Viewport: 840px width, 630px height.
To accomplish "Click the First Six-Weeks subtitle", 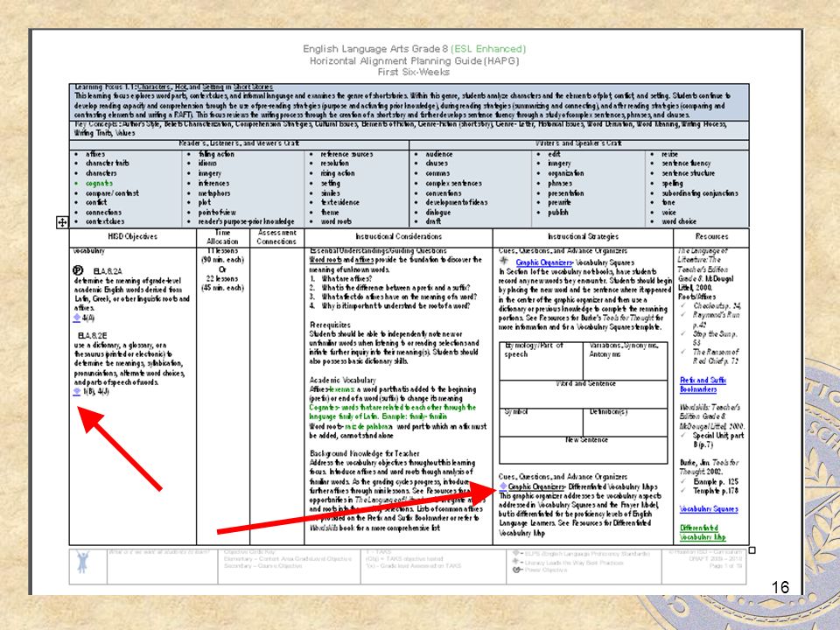I will [x=414, y=72].
